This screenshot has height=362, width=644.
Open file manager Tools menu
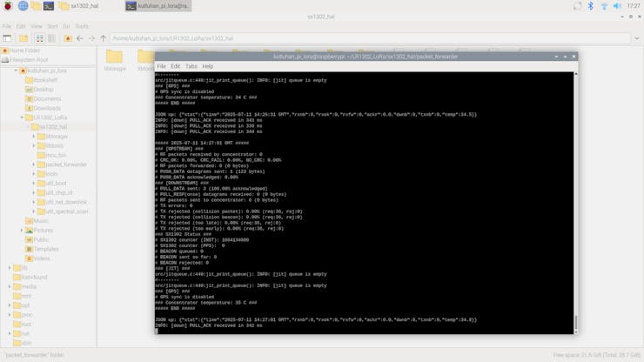point(82,26)
